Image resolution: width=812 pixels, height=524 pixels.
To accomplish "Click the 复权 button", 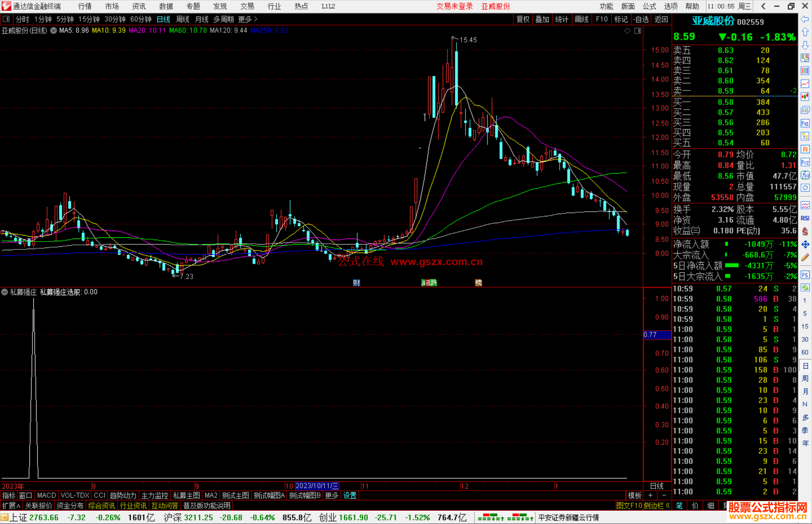I will (523, 19).
